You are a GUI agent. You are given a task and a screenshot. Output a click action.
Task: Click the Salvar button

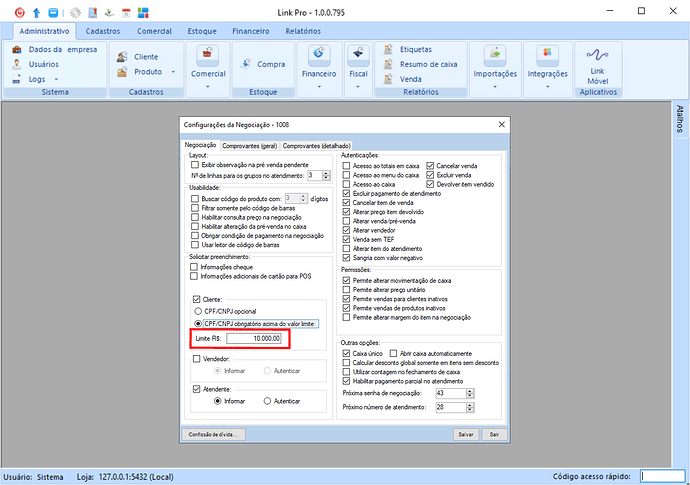[x=465, y=434]
